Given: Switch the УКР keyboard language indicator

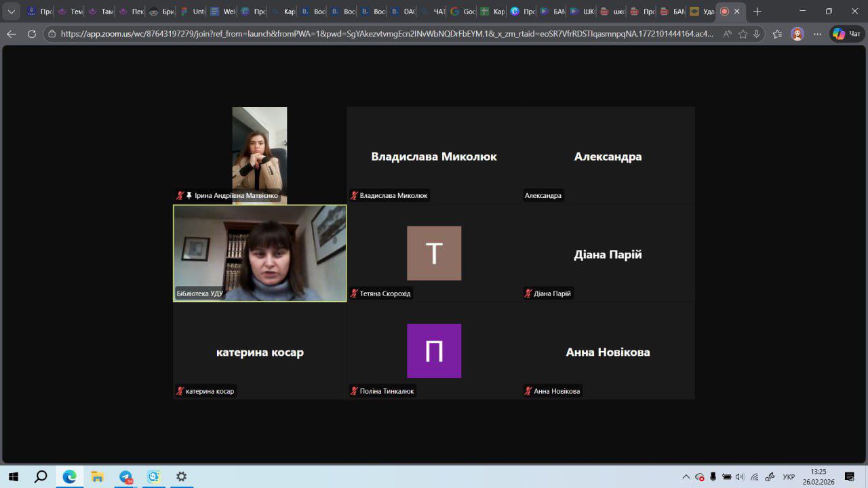Looking at the screenshot, I should tap(789, 476).
